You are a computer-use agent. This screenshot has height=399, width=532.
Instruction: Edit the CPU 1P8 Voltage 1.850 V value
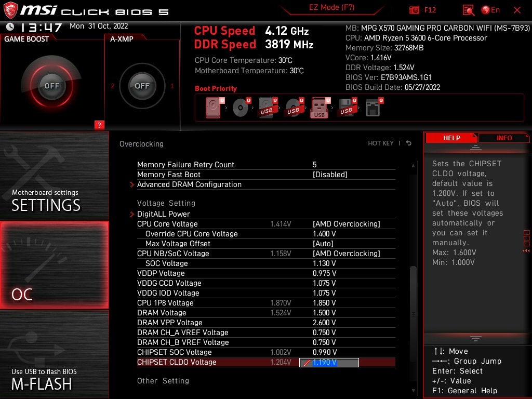(x=324, y=303)
